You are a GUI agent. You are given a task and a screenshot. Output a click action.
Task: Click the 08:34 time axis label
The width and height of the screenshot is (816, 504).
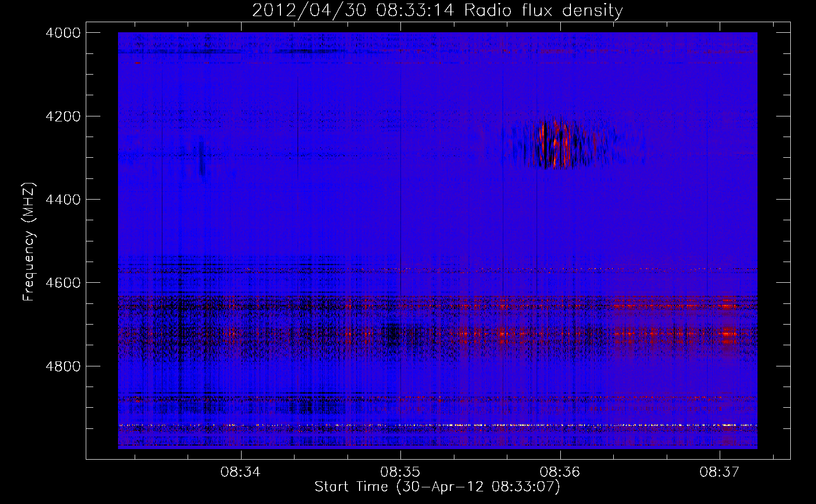tap(241, 472)
